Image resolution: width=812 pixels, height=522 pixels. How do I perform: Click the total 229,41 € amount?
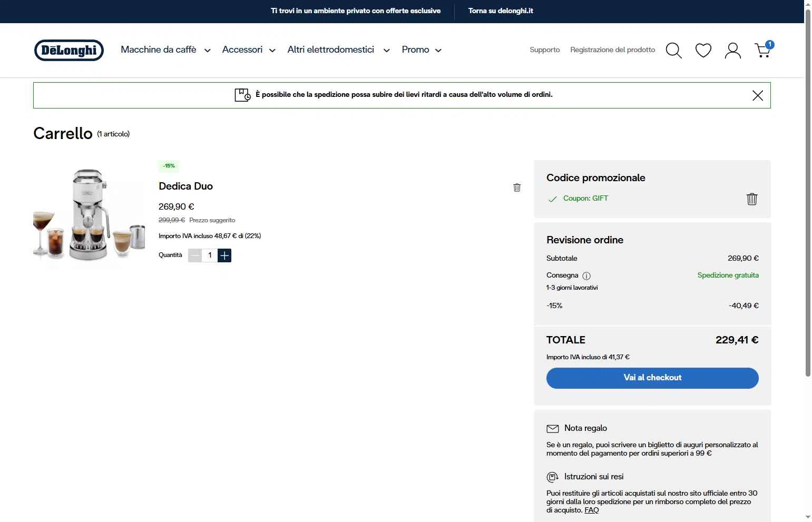pos(737,340)
